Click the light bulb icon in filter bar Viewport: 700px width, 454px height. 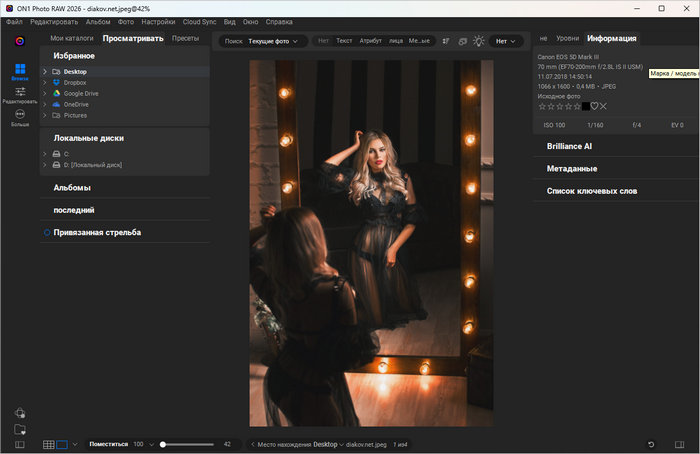point(478,41)
